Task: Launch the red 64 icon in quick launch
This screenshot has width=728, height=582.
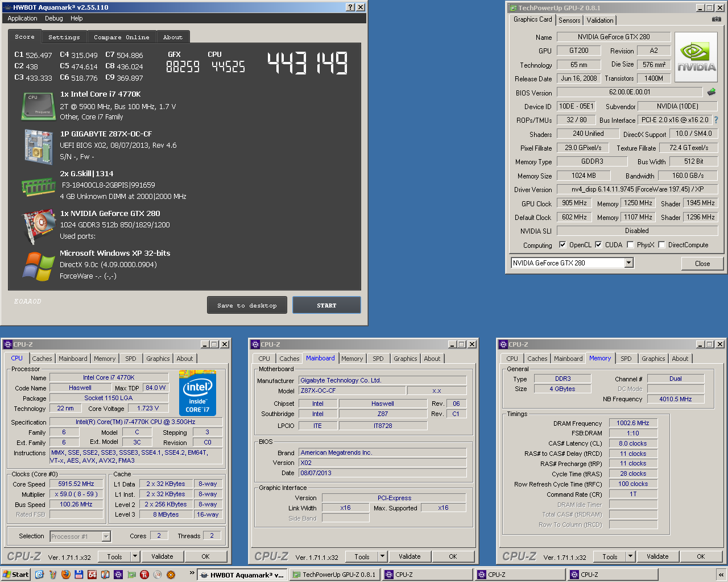Action: click(x=92, y=575)
